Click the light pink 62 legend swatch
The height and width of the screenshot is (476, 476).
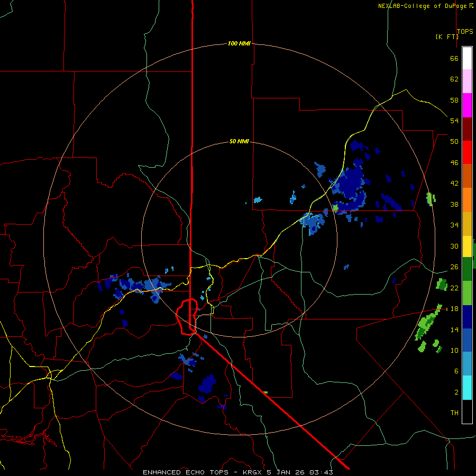point(467,81)
